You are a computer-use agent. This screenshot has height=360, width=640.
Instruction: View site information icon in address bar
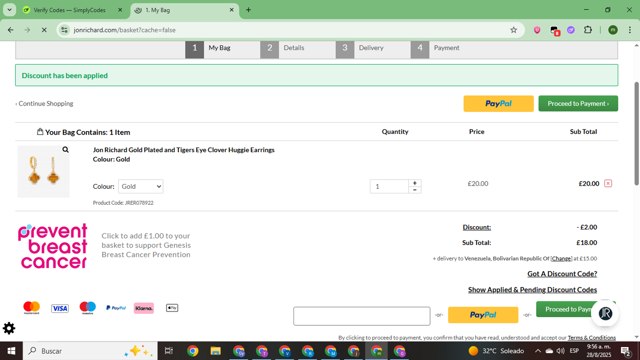[x=64, y=30]
